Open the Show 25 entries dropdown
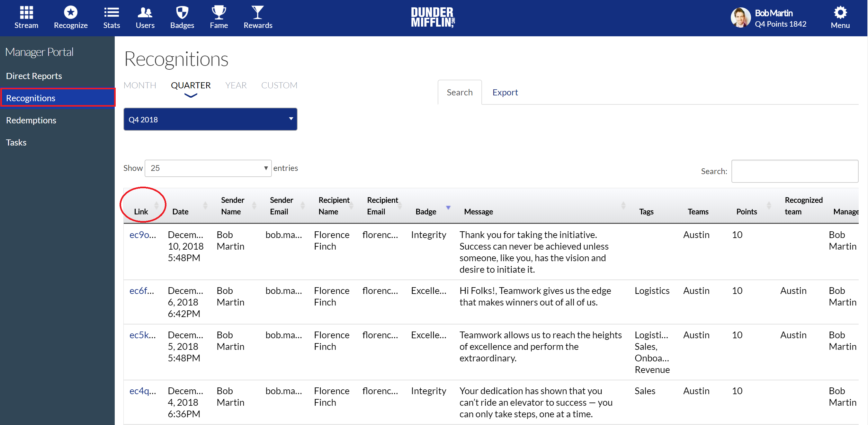The width and height of the screenshot is (868, 425). click(x=208, y=168)
